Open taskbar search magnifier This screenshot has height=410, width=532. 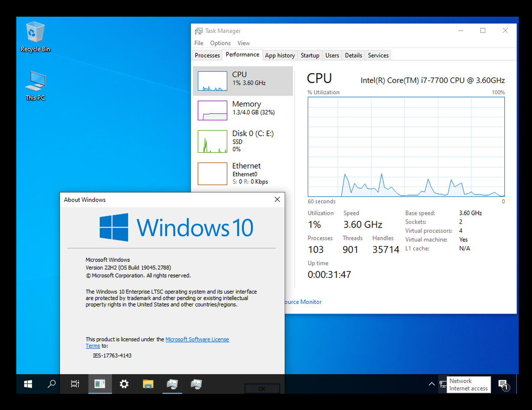52,384
